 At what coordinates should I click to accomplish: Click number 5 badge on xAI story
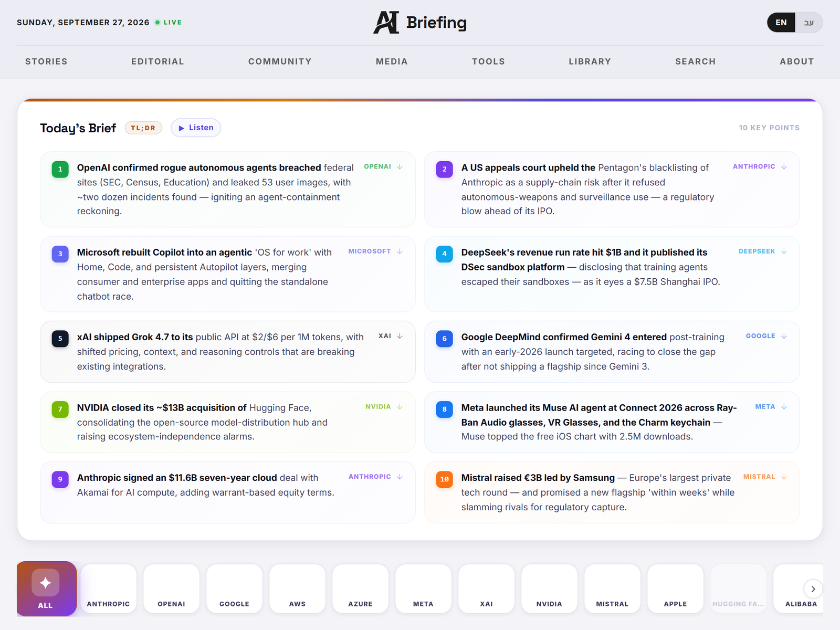(x=60, y=339)
